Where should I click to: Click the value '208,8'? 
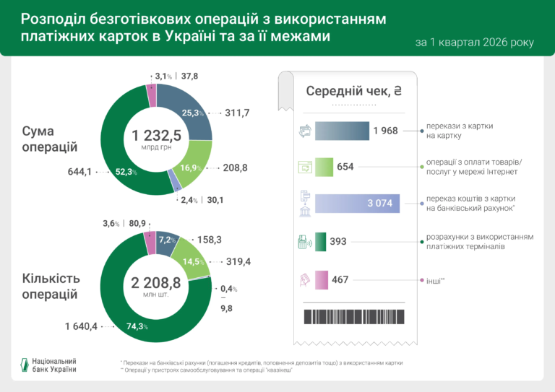(x=235, y=167)
